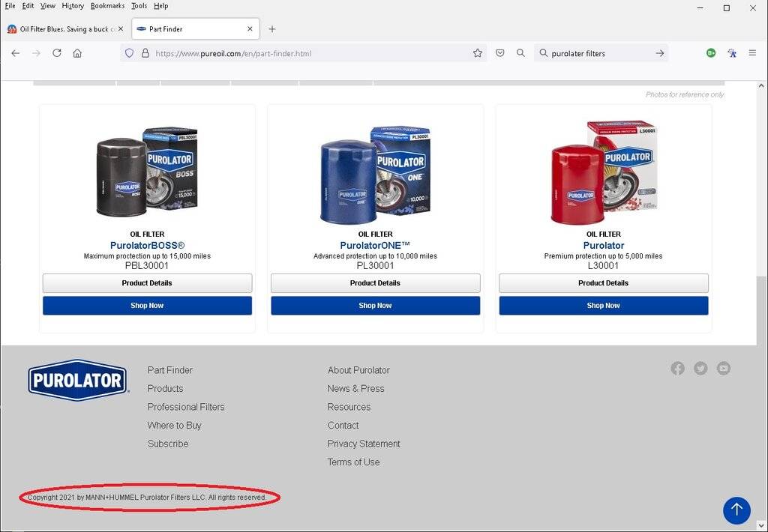Screen dimensions: 768x532
Task: Click the Home icon in toolbar
Action: 77,53
